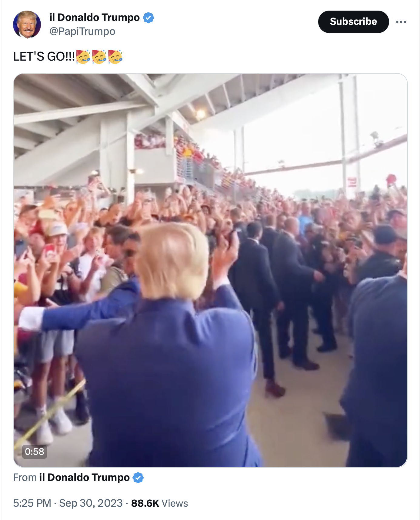This screenshot has height=520, width=420.
Task: Click the verified badge below the video
Action: (x=138, y=478)
